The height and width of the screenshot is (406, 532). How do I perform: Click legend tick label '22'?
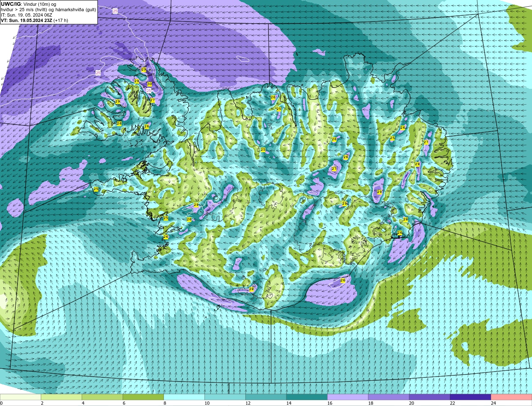(452, 403)
